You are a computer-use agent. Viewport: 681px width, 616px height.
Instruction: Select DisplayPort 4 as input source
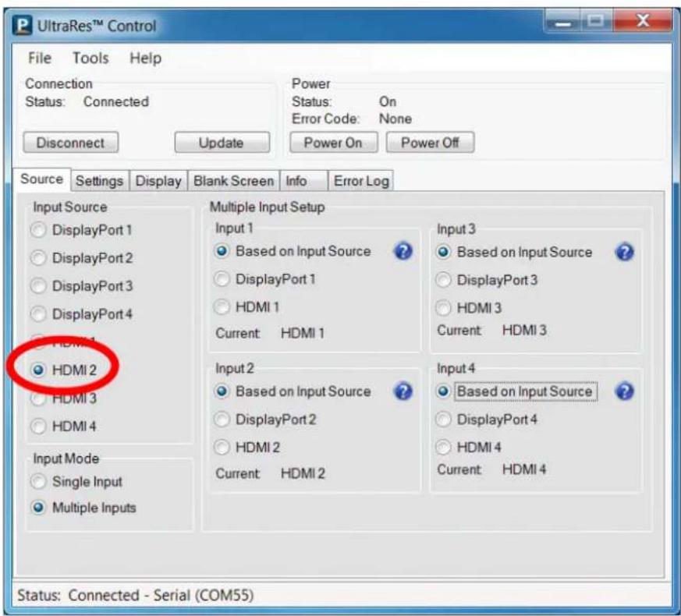(x=81, y=314)
